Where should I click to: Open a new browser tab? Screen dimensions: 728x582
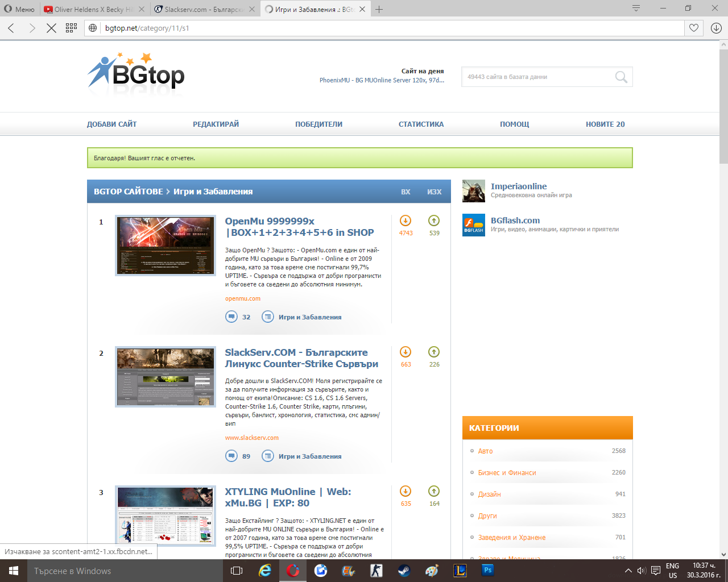click(379, 9)
